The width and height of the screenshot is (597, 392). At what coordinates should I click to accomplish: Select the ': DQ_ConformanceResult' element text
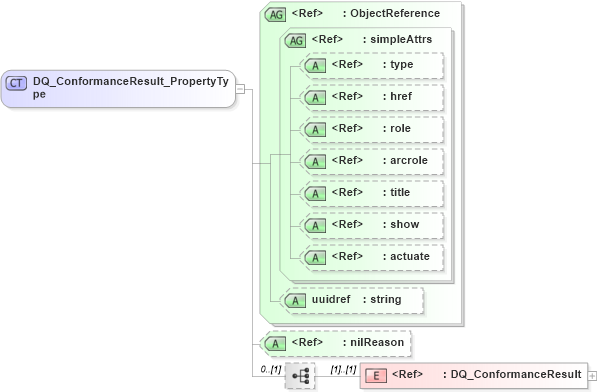tap(512, 374)
